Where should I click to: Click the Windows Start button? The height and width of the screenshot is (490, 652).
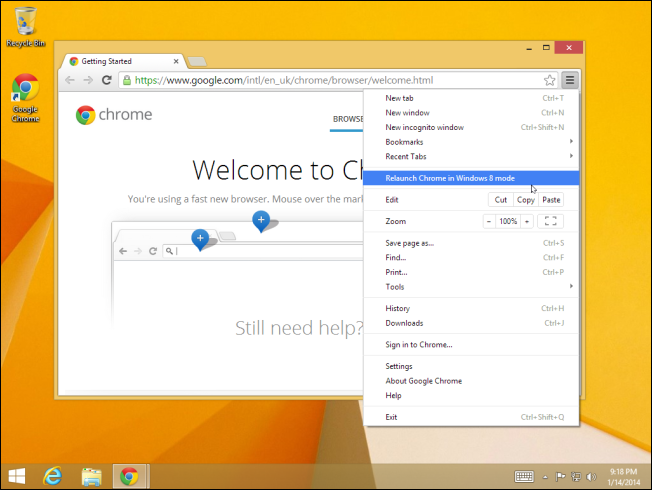[x=17, y=476]
